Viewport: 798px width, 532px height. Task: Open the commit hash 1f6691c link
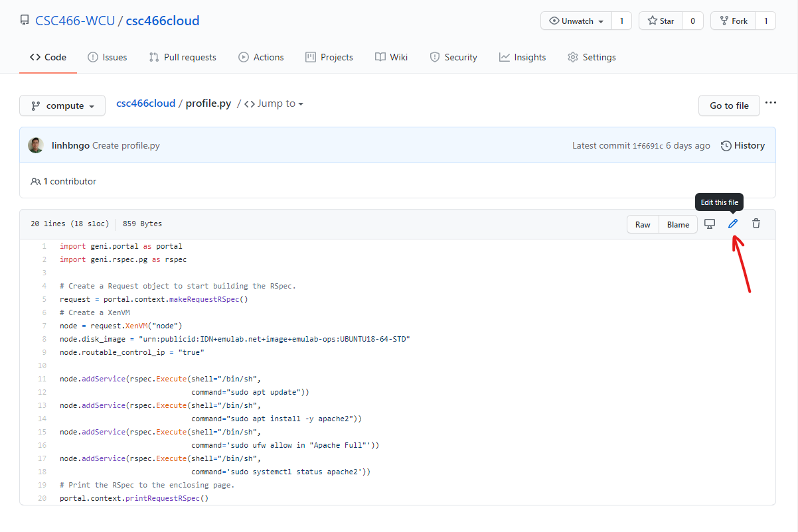[647, 146]
